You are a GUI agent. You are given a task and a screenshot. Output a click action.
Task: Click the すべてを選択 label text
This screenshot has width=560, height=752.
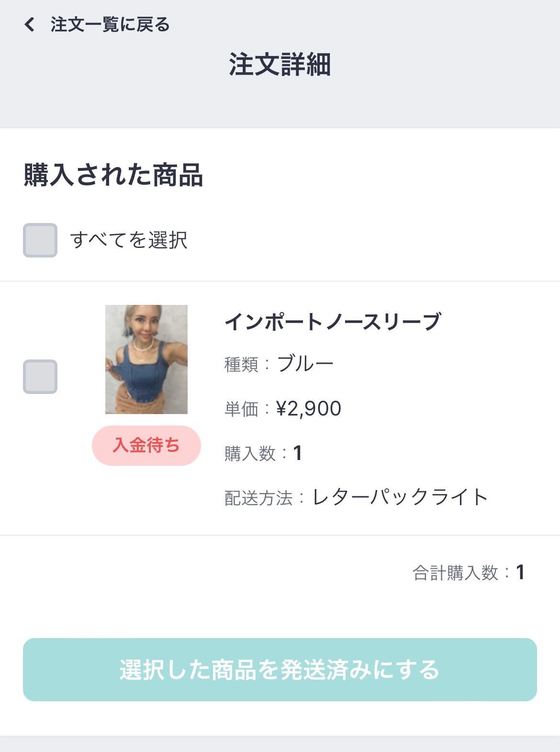coord(129,240)
